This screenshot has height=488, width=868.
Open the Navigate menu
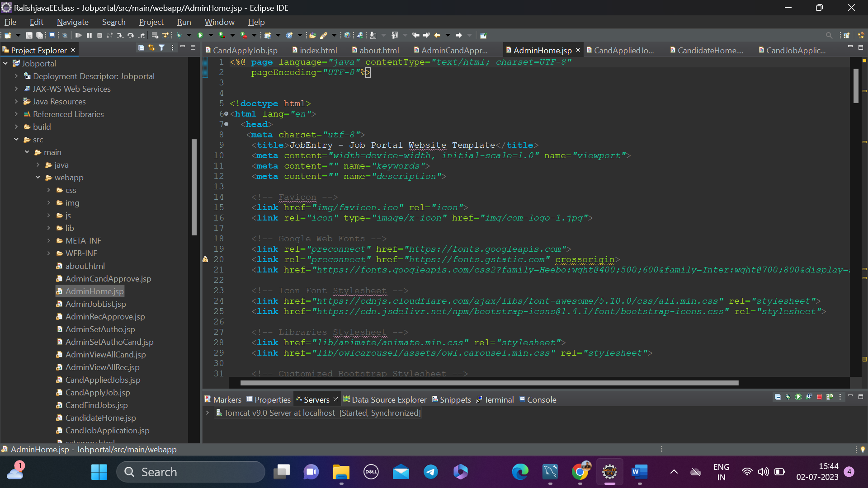point(72,22)
